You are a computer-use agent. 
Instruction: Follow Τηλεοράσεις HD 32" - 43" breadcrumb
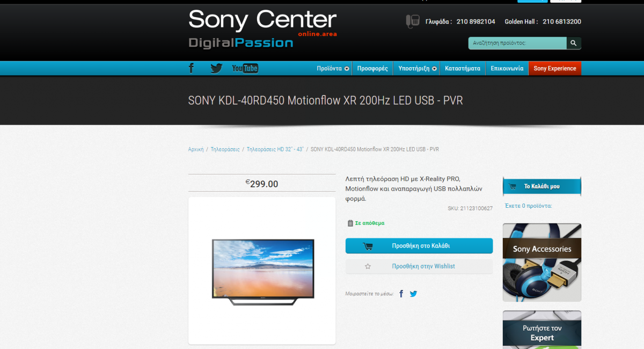click(x=275, y=149)
